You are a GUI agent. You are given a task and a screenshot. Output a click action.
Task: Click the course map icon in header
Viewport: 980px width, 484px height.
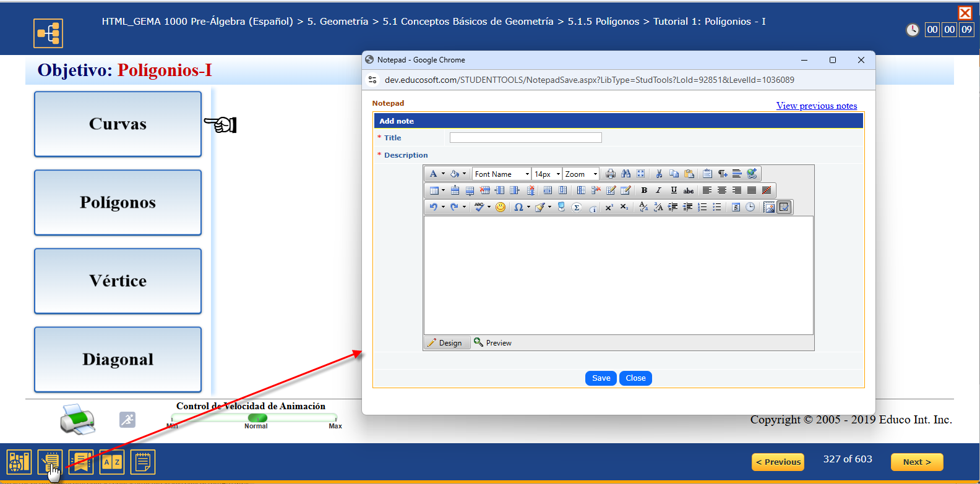(48, 33)
